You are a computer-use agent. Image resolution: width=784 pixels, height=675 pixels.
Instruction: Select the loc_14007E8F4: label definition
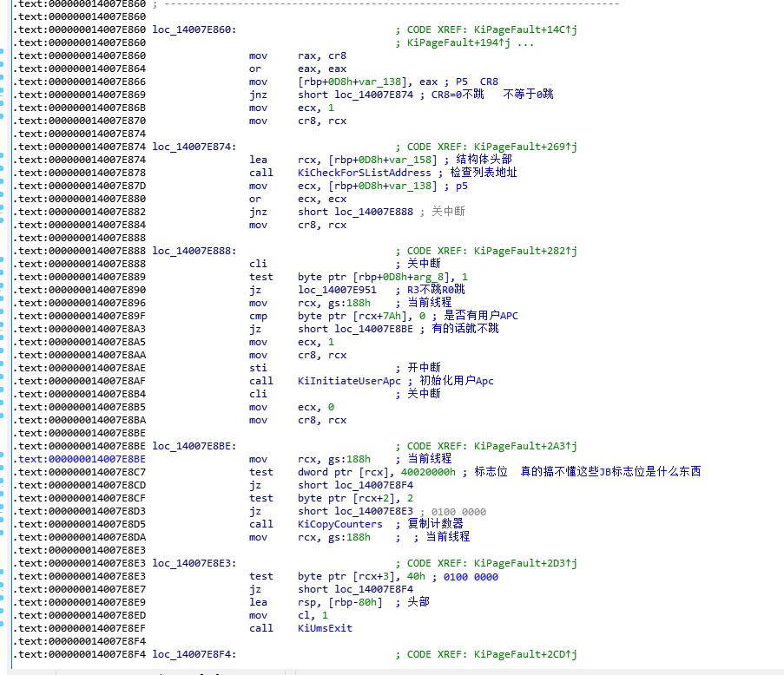194,654
